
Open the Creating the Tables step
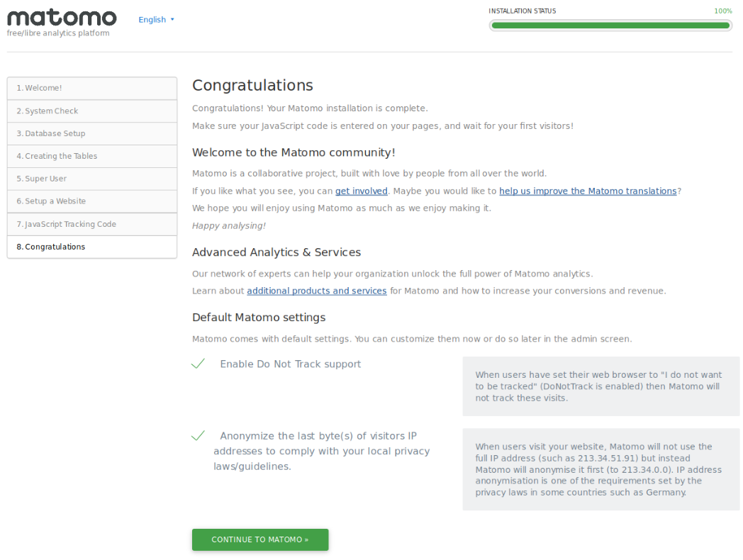click(x=92, y=156)
